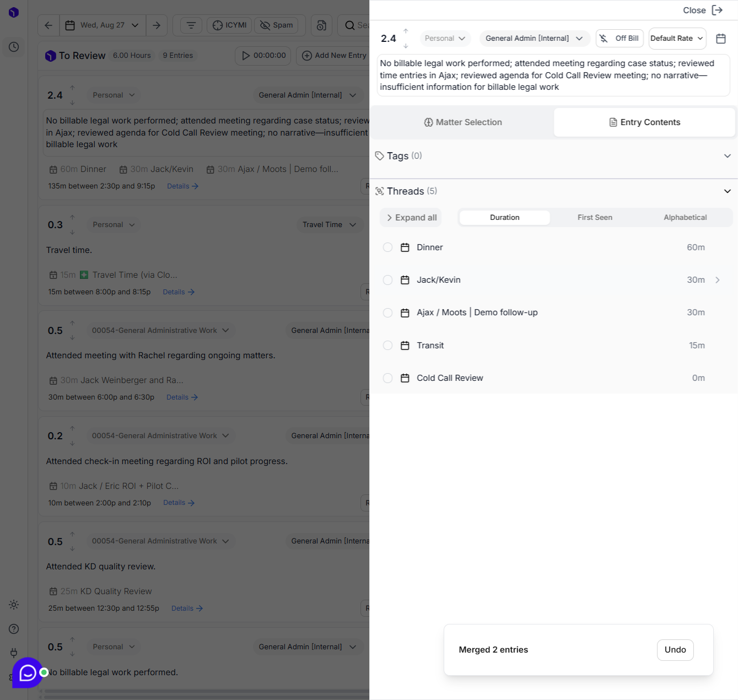Toggle the Spam filter
738x700 pixels.
pos(276,25)
